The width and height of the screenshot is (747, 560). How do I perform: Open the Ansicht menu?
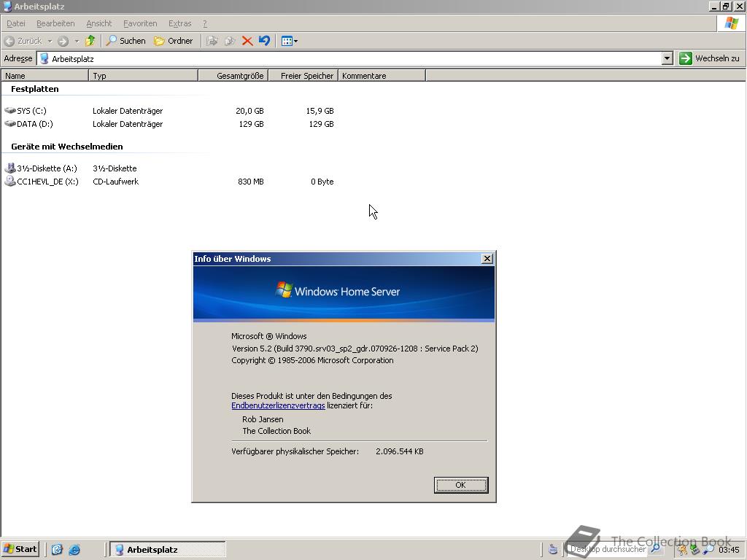click(x=98, y=23)
